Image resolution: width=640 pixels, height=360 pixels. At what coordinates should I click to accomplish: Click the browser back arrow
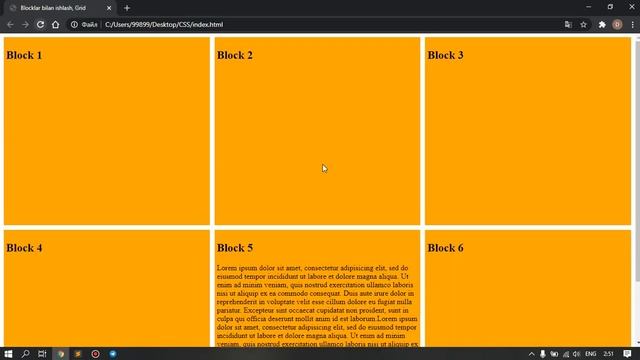10,24
